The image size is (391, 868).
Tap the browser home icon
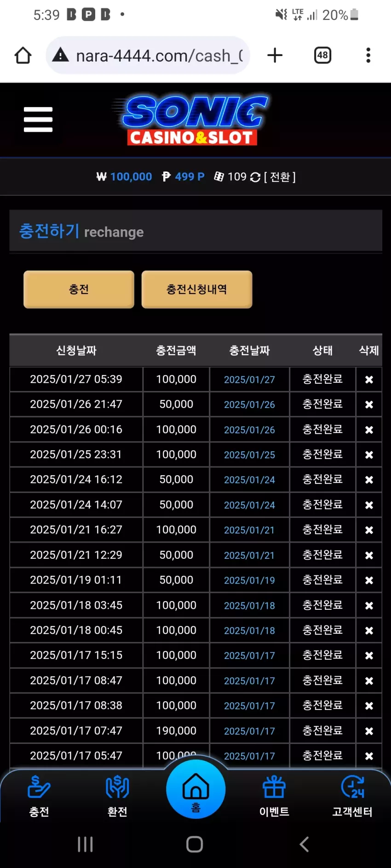(23, 56)
